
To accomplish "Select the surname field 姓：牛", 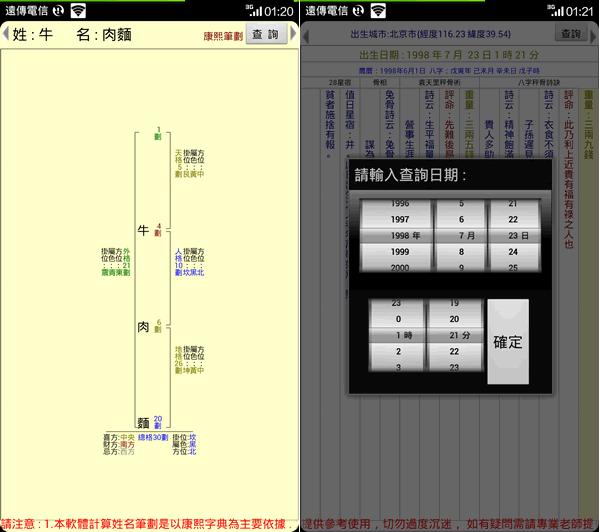I will (x=33, y=34).
